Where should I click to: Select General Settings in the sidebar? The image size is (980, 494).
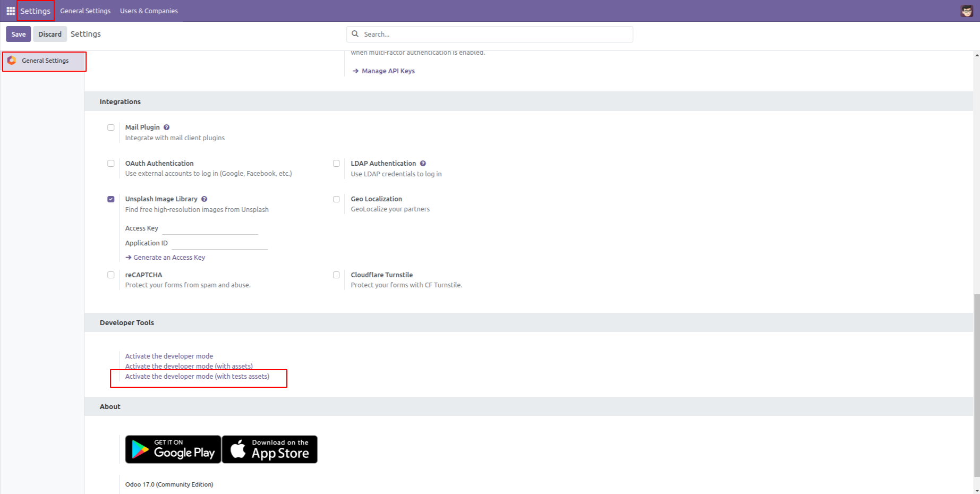pos(45,61)
